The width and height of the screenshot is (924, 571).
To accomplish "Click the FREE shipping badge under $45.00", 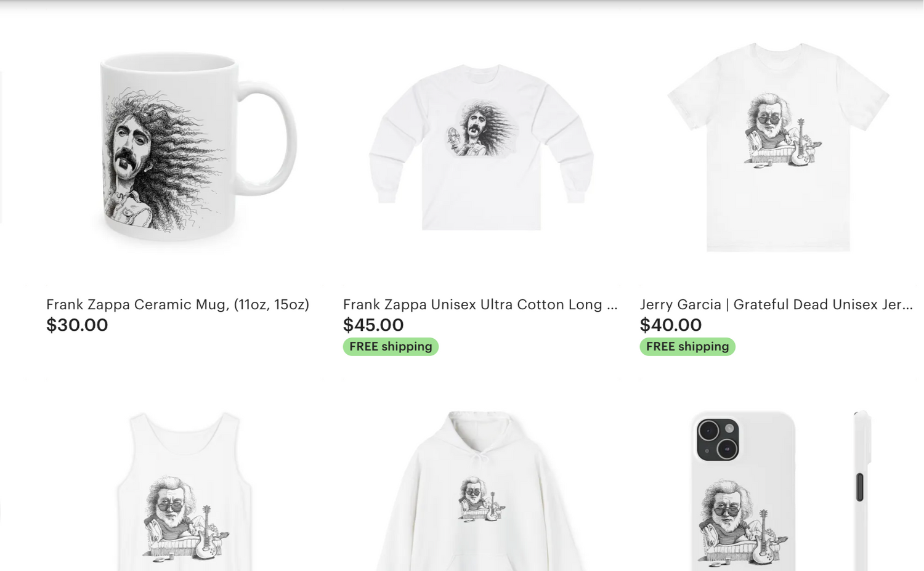I will tap(391, 347).
